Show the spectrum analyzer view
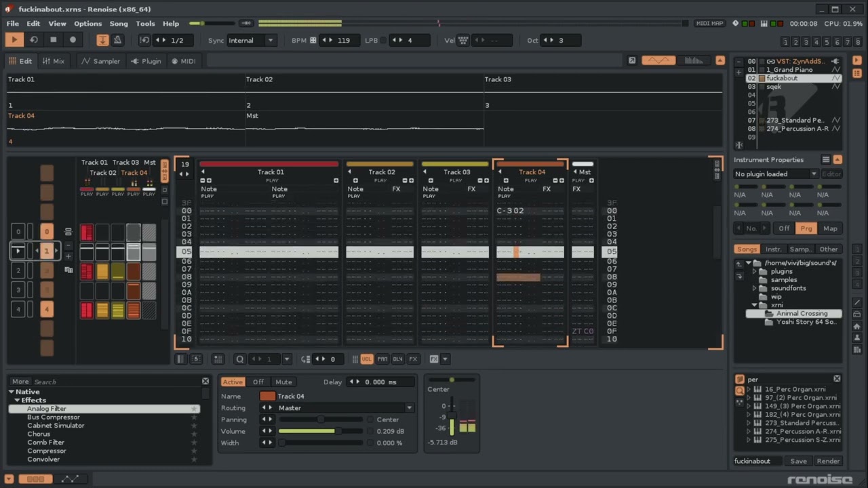 (694, 60)
